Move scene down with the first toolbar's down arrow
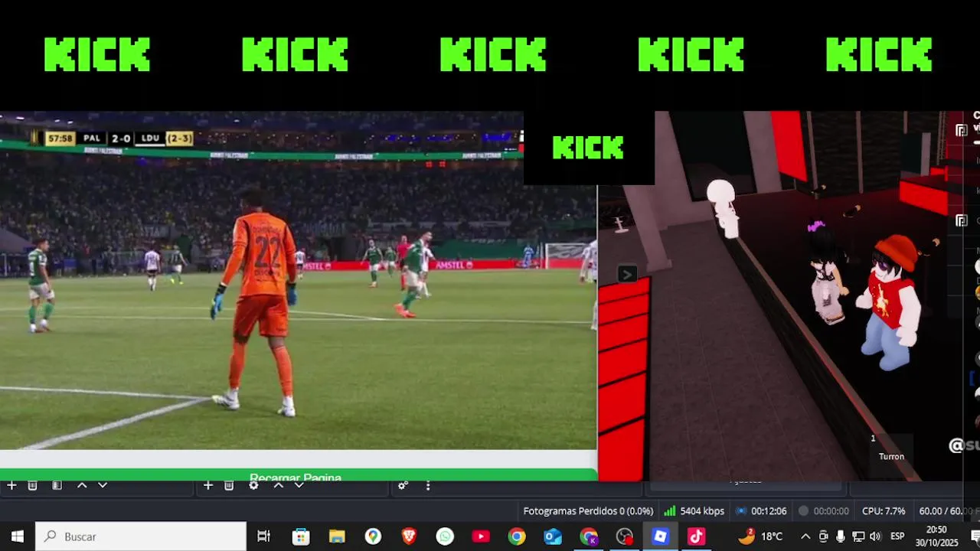The height and width of the screenshot is (551, 980). (103, 485)
